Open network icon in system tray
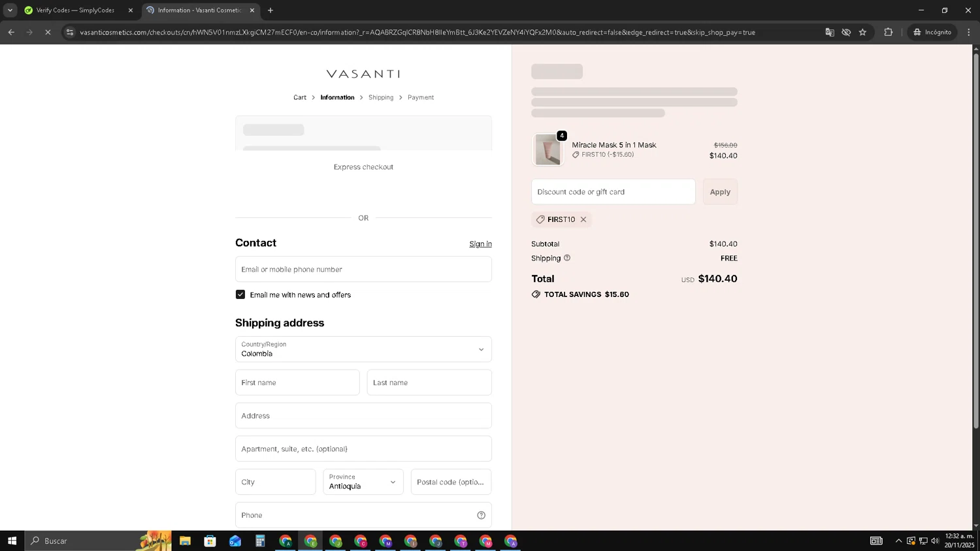The width and height of the screenshot is (980, 551). 923,541
